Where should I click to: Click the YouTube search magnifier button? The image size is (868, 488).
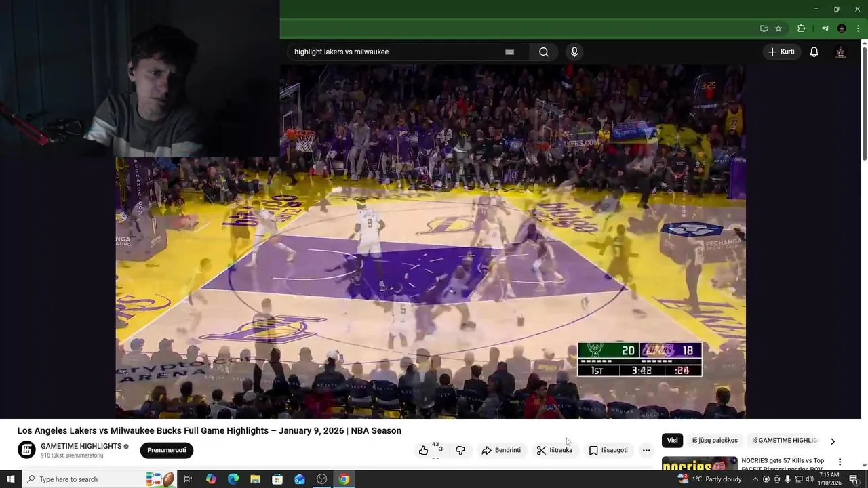tap(544, 52)
